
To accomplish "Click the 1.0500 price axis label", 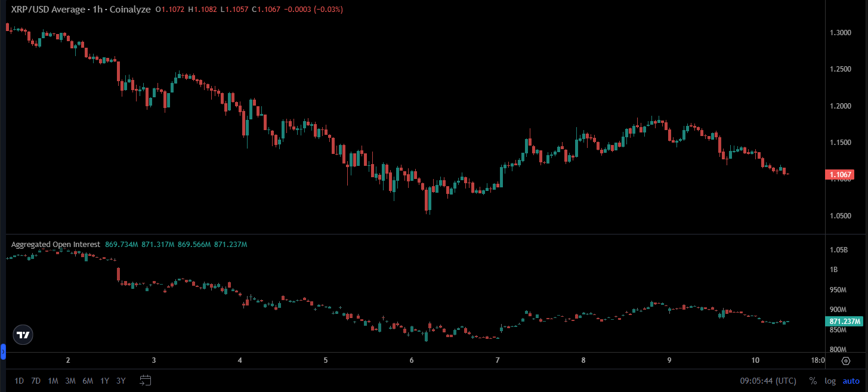I will (840, 216).
